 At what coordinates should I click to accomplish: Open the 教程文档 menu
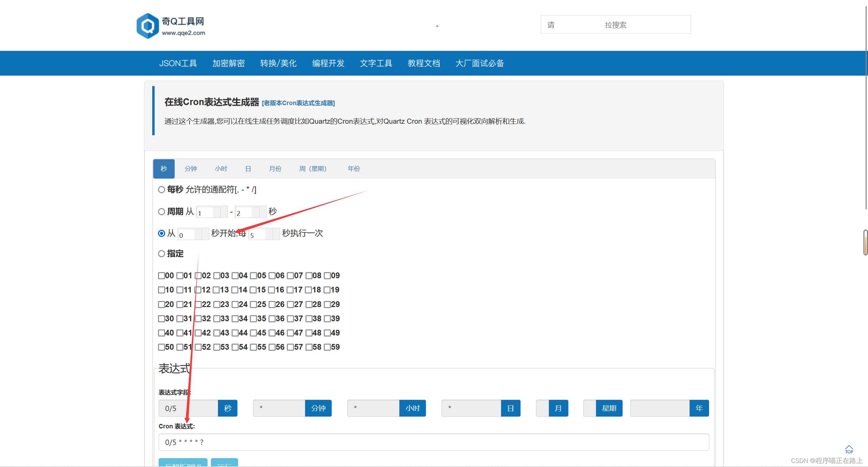coord(424,63)
